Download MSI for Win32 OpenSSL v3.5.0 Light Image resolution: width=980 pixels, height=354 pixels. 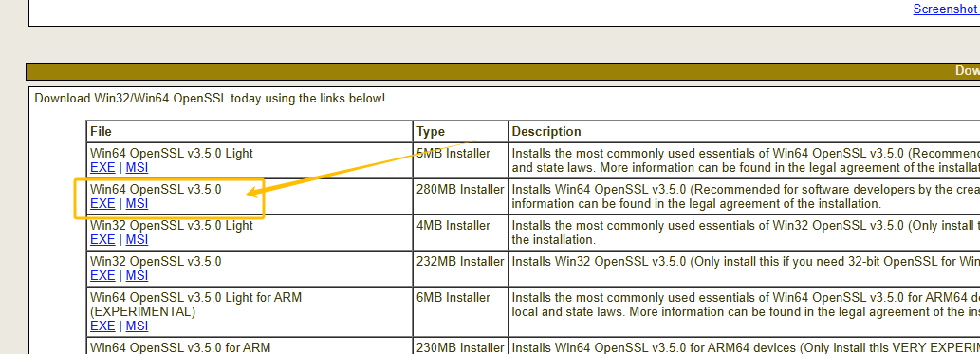tap(137, 239)
